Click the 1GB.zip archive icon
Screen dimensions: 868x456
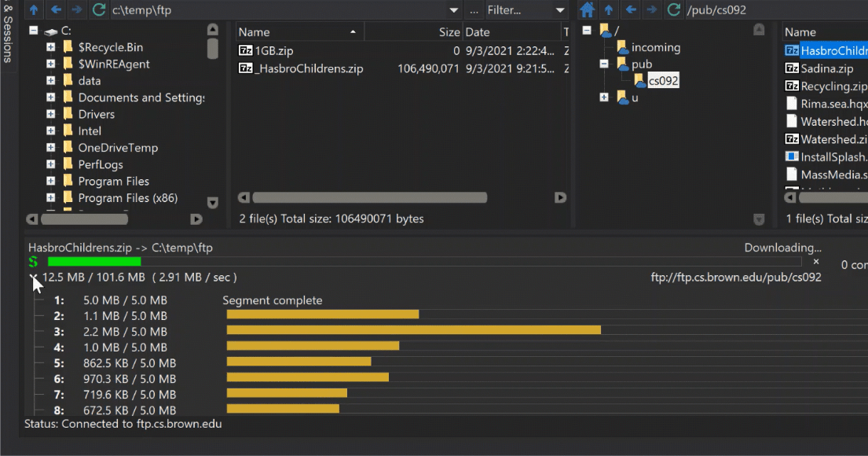245,50
